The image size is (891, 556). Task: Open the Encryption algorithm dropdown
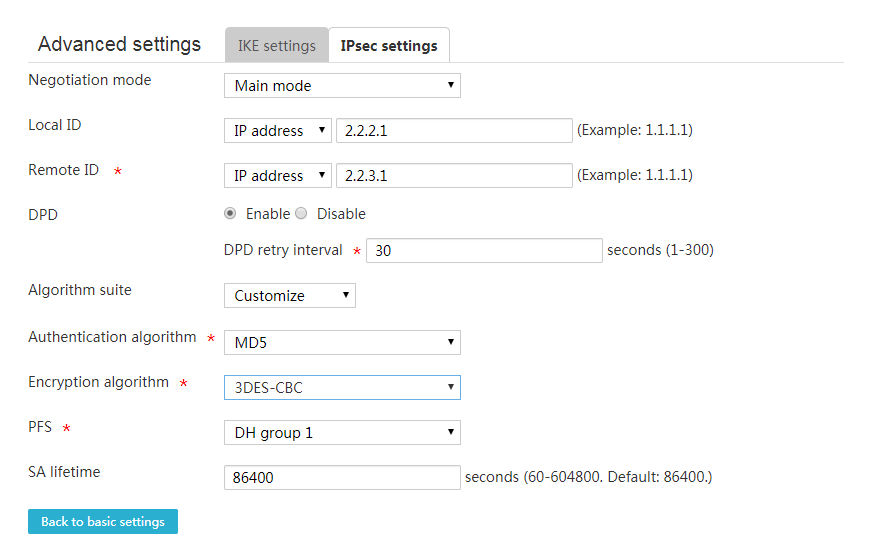tap(342, 387)
